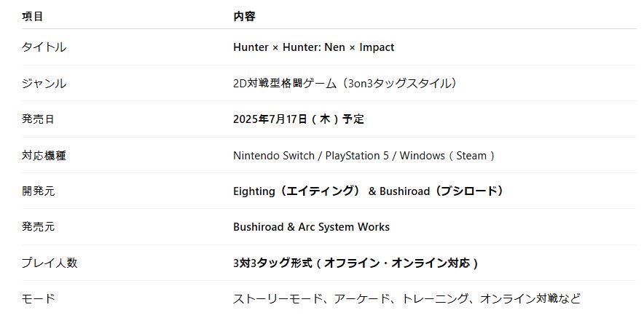The height and width of the screenshot is (318, 644).
Task: Select the プレイ人数 row label
Action: tap(50, 263)
